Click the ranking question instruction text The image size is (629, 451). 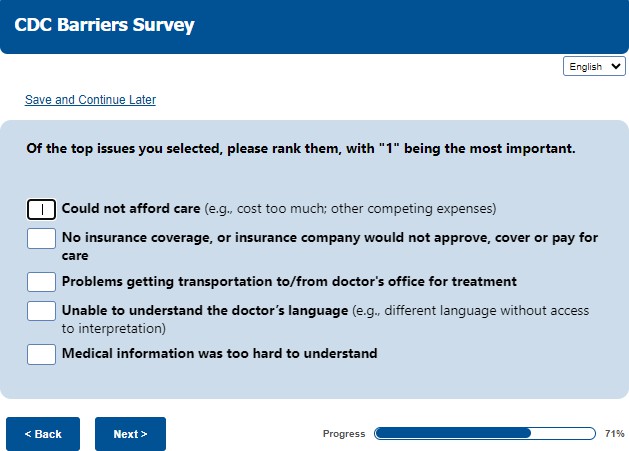300,149
